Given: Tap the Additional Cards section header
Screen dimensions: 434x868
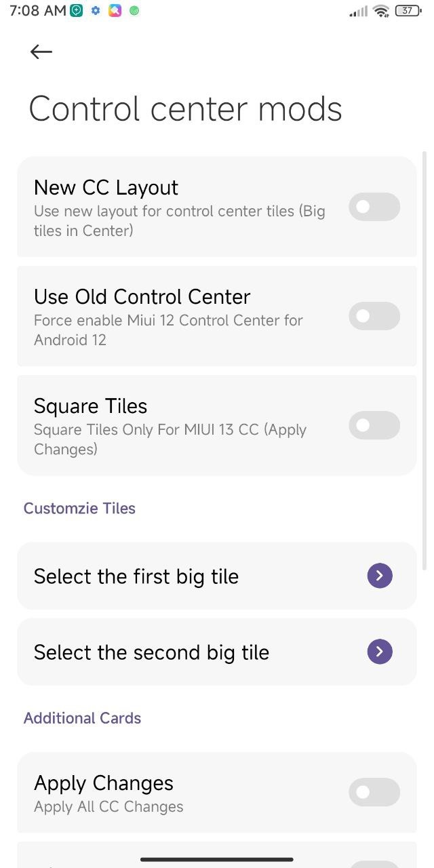Looking at the screenshot, I should point(82,718).
